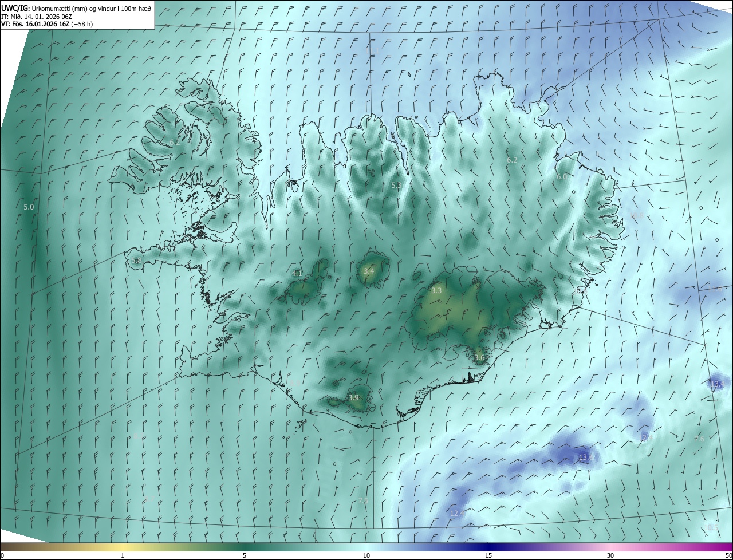Click the colour scale tick label 1

(123, 555)
